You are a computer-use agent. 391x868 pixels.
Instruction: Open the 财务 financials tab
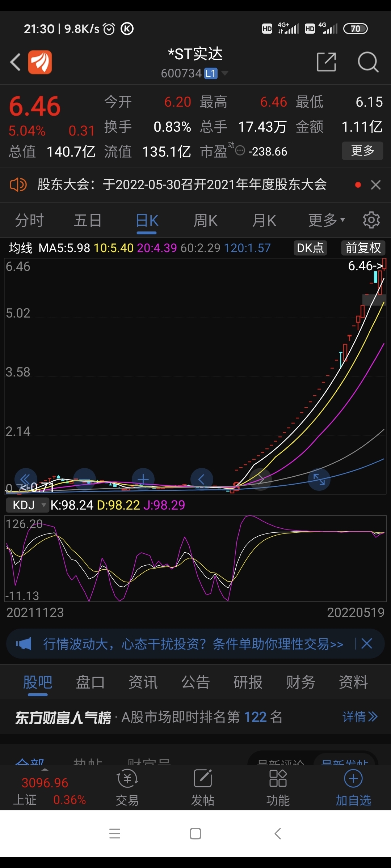click(x=300, y=682)
